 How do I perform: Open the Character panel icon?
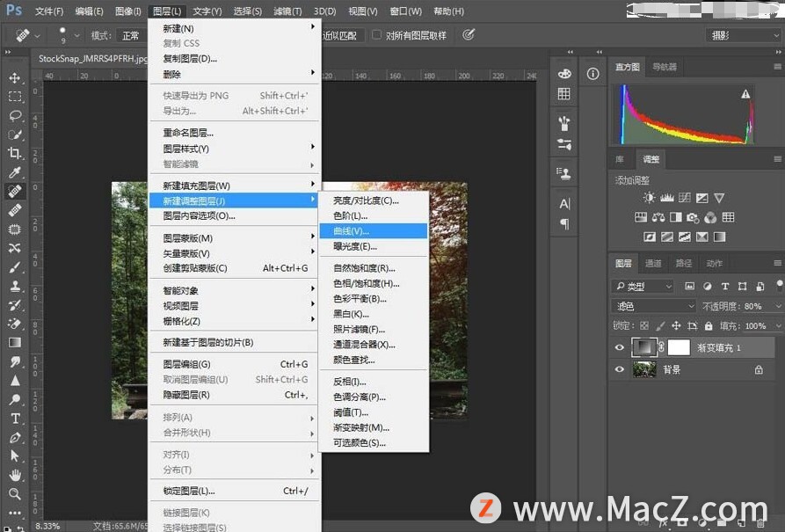[564, 204]
